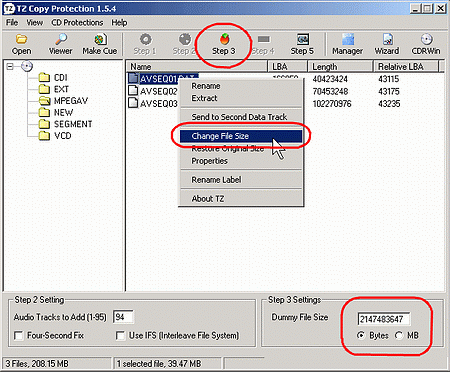Open the File menu
The height and width of the screenshot is (372, 450).
(x=12, y=23)
